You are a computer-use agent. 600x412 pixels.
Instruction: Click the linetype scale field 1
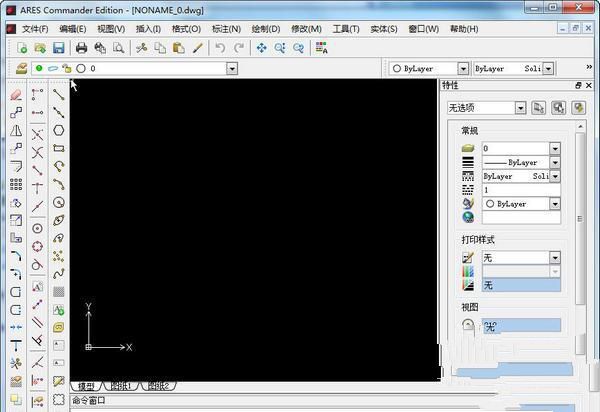click(521, 190)
